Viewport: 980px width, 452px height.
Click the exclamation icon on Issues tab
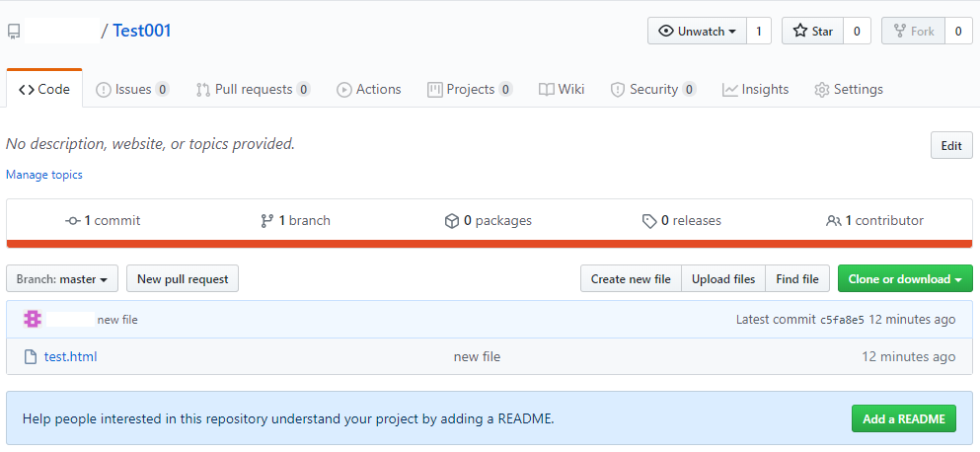[x=103, y=90]
